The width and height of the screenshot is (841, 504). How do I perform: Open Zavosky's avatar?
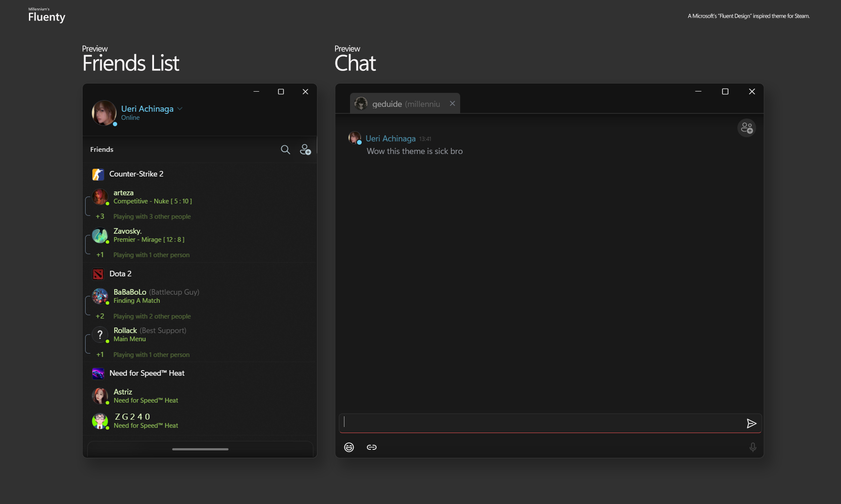100,235
